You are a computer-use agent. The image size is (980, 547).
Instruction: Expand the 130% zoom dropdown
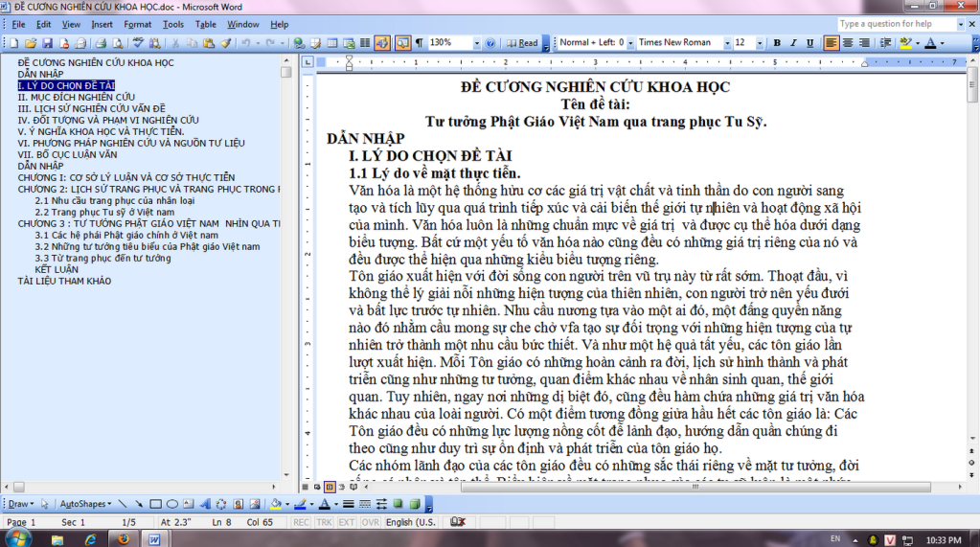point(476,43)
